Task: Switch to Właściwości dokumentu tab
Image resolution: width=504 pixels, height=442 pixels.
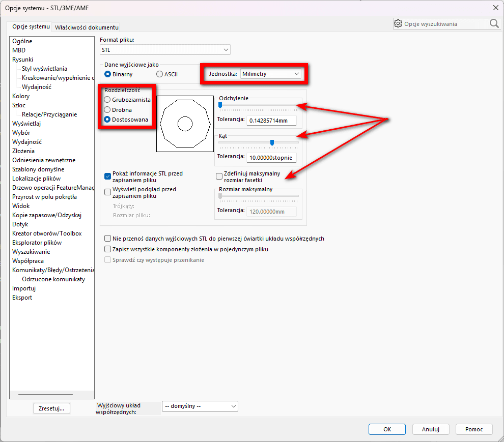Action: point(87,27)
